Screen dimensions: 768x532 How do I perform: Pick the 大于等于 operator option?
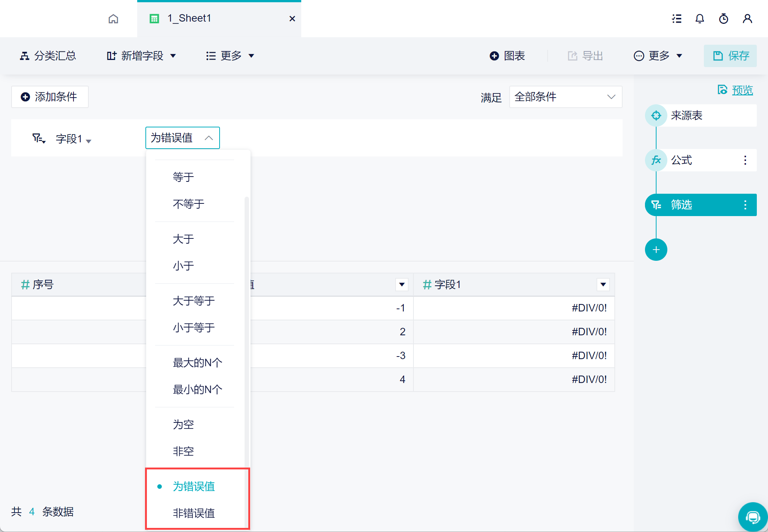coord(193,301)
